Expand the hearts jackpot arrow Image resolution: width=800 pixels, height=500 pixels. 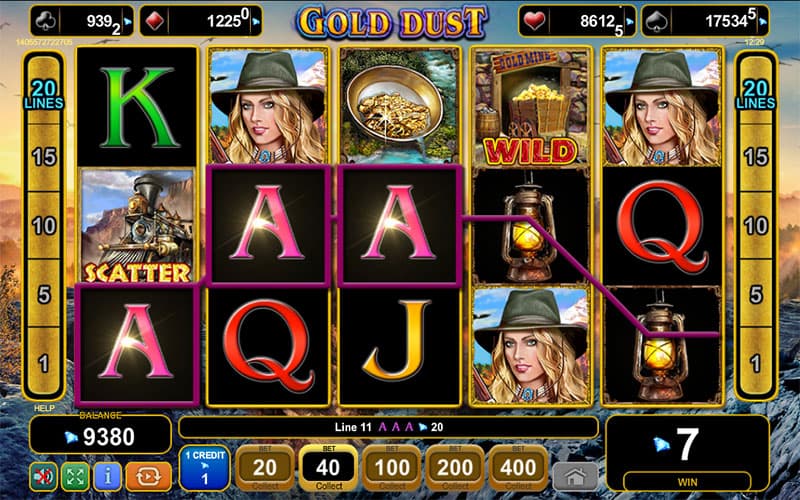pos(630,22)
